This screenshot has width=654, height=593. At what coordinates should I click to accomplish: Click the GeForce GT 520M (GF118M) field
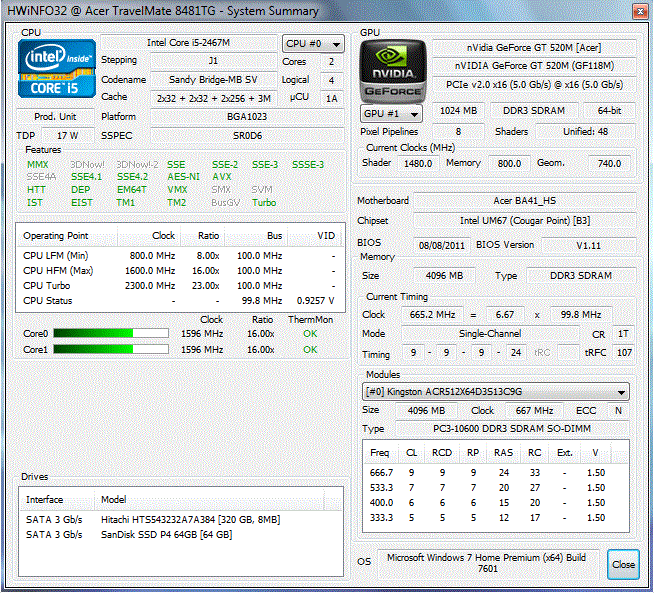pyautogui.click(x=534, y=66)
